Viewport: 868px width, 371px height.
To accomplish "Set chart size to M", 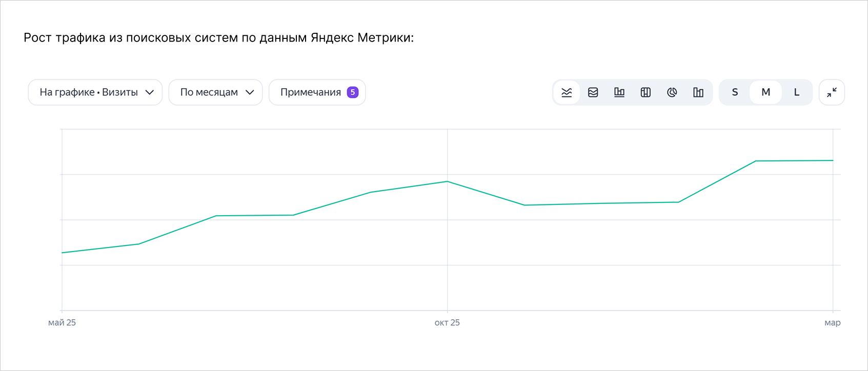I will [765, 92].
